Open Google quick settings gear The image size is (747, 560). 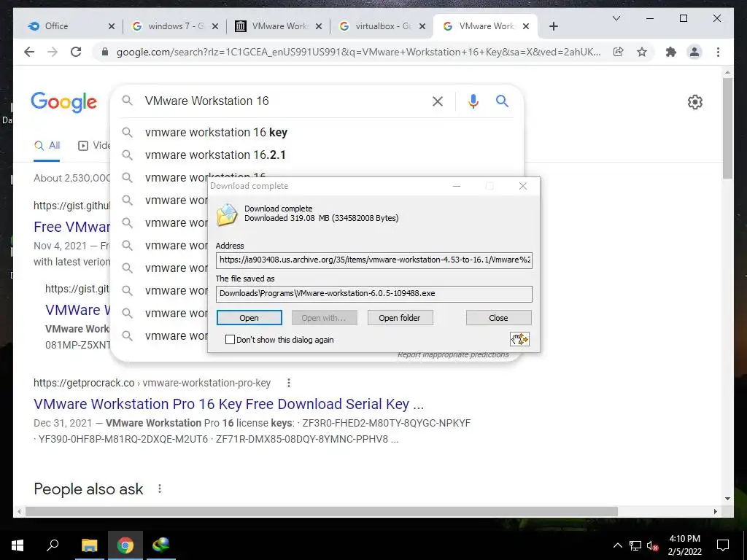pos(694,102)
